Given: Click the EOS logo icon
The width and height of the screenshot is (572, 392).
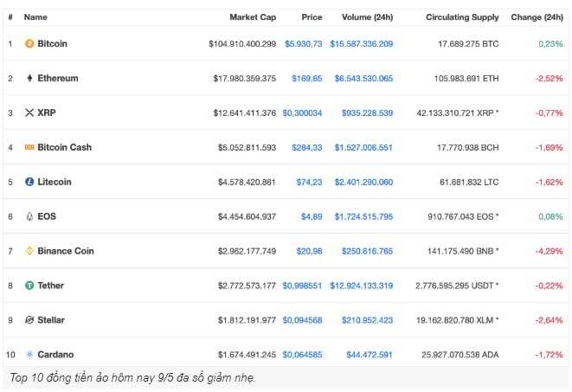Looking at the screenshot, I should 29,216.
